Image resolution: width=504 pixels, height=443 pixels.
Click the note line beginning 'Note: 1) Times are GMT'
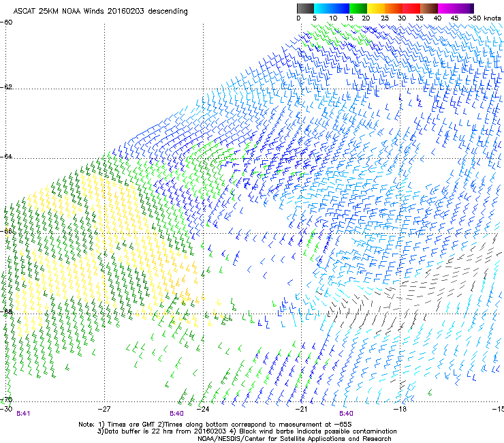pos(215,425)
